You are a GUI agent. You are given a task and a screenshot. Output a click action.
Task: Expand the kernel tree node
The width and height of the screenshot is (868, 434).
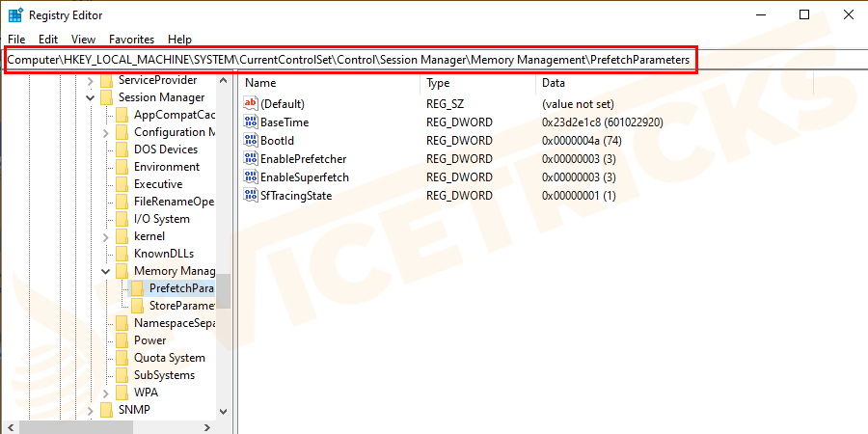point(106,237)
